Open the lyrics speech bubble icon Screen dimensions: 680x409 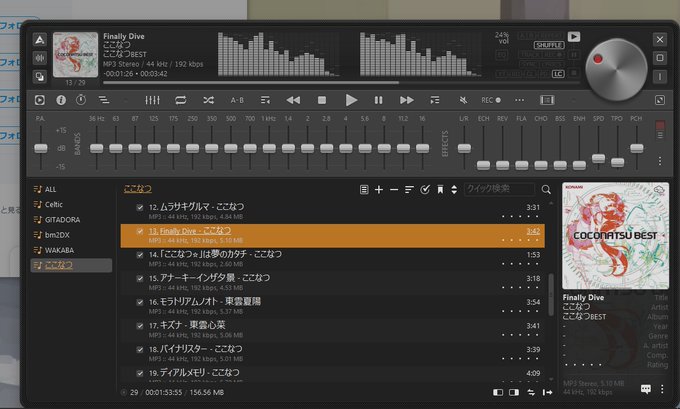pyautogui.click(x=646, y=389)
